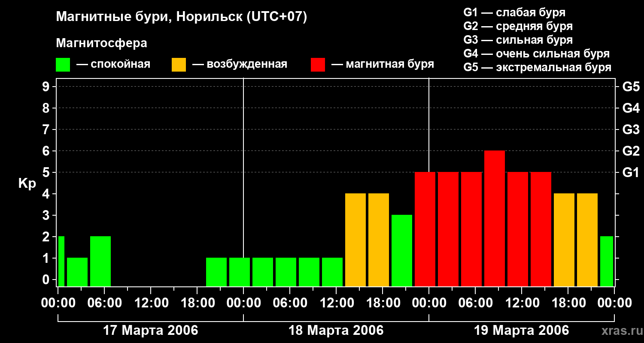Click the yellow 'возбужденная' legend swatch
This screenshot has height=343, width=644.
click(179, 65)
